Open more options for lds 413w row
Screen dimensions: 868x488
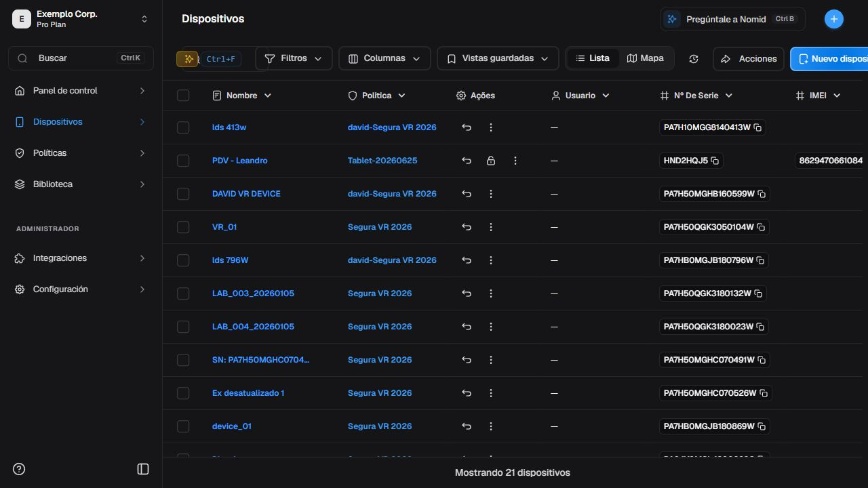491,127
